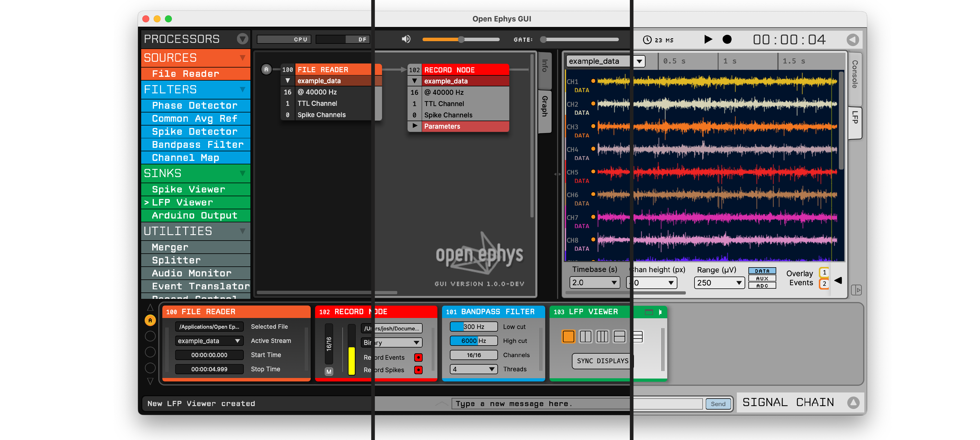The image size is (980, 440).
Task: Open Active Stream dropdown in File Reader
Action: pos(209,341)
